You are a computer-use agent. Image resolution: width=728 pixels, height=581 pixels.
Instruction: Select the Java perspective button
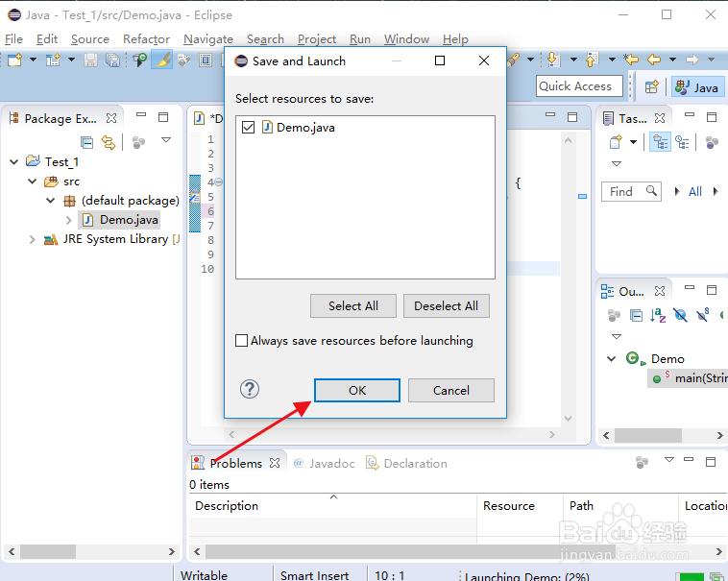697,87
